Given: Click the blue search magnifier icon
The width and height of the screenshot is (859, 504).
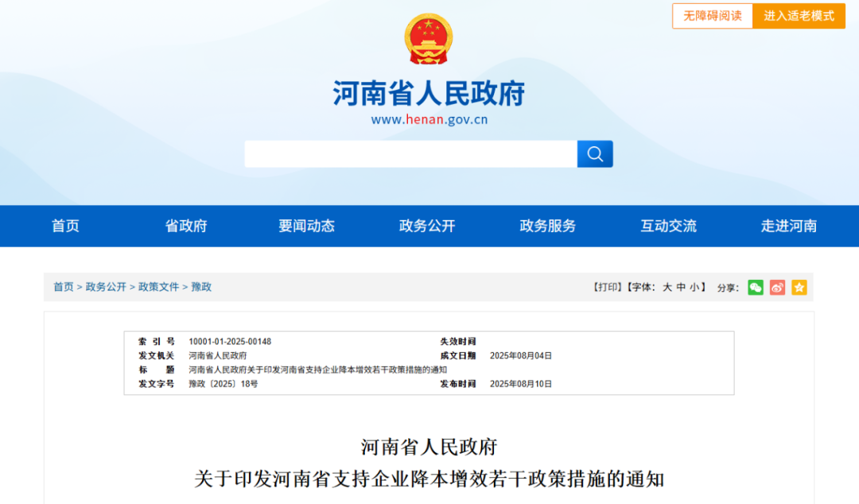Looking at the screenshot, I should tap(595, 153).
